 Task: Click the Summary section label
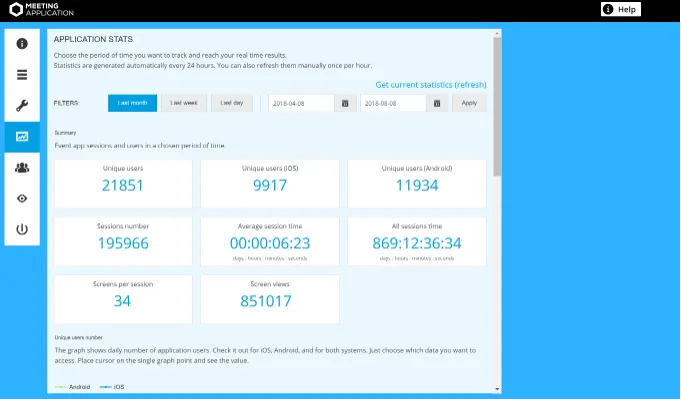coord(65,133)
